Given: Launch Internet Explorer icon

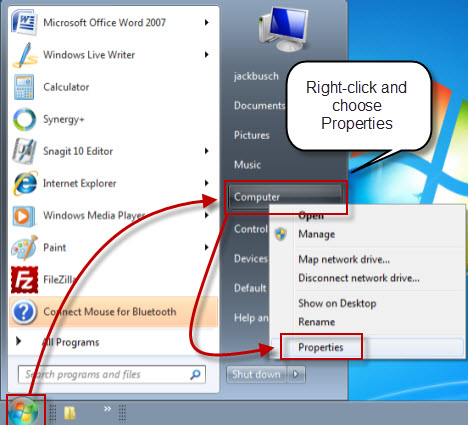Looking at the screenshot, I should coord(25,183).
